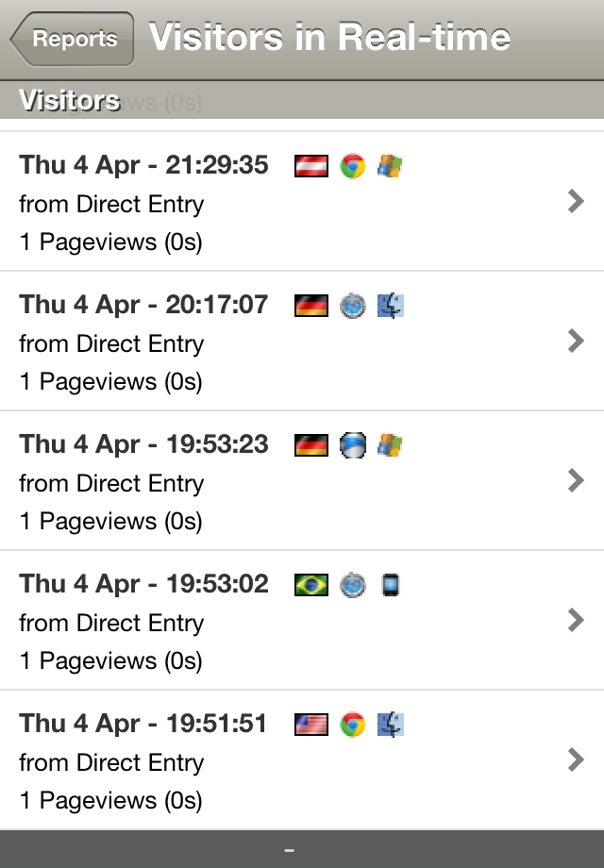This screenshot has width=604, height=868.
Task: Click the Austria flag icon
Action: pyautogui.click(x=311, y=167)
